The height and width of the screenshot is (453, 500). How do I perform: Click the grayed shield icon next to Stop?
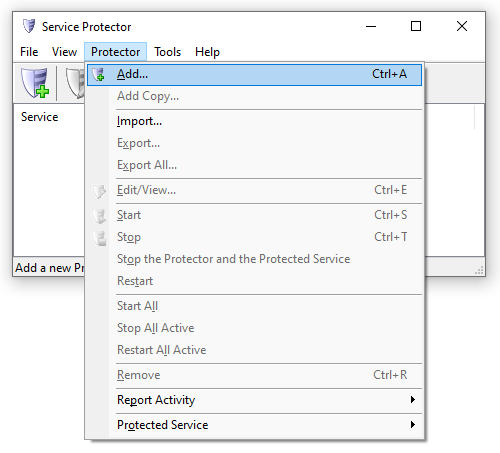pos(99,238)
